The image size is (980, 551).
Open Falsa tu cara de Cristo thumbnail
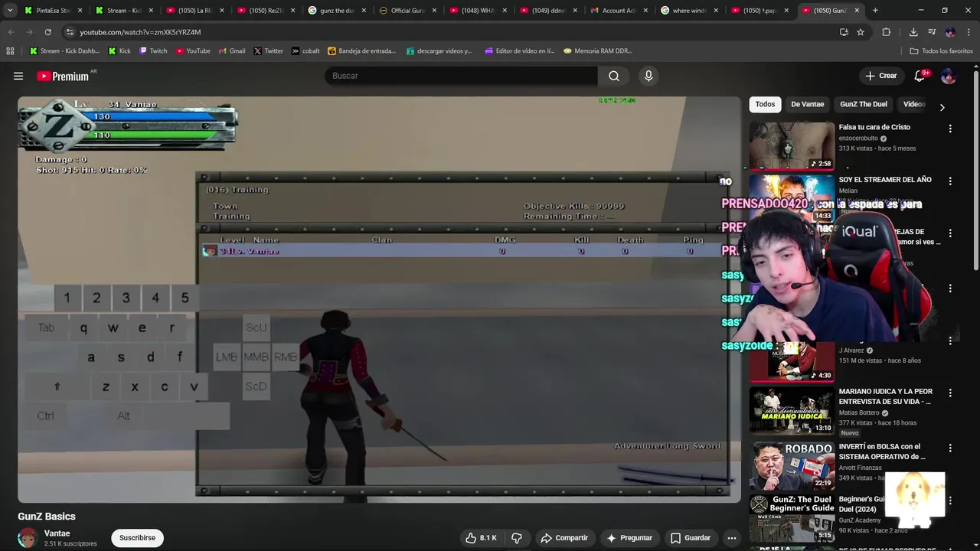[792, 146]
